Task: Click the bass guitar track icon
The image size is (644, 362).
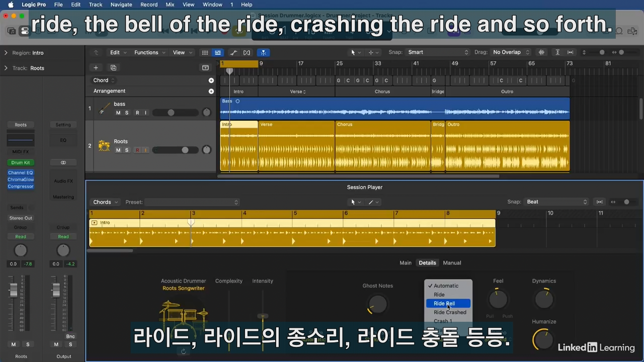Action: (104, 108)
